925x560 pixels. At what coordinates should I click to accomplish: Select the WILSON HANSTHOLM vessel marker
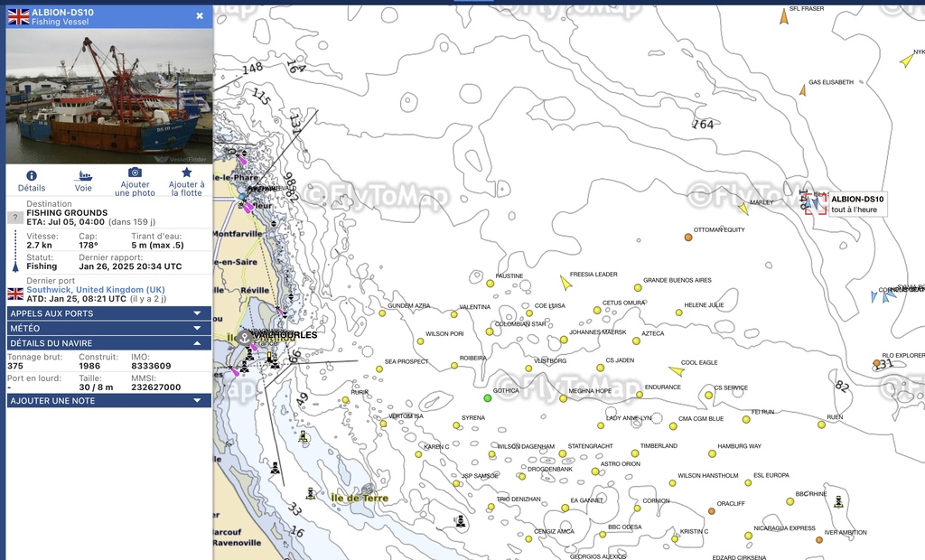[672, 483]
